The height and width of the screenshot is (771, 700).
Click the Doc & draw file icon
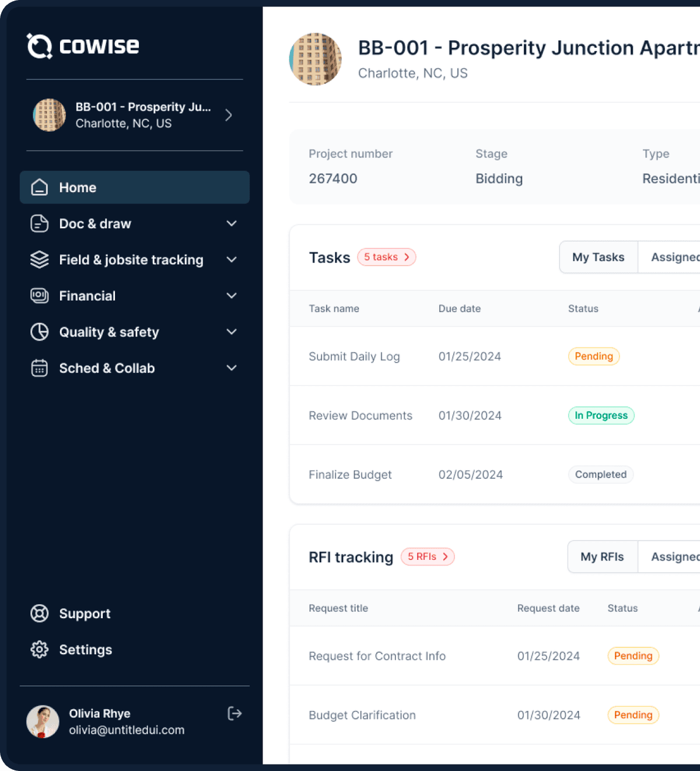tap(39, 223)
